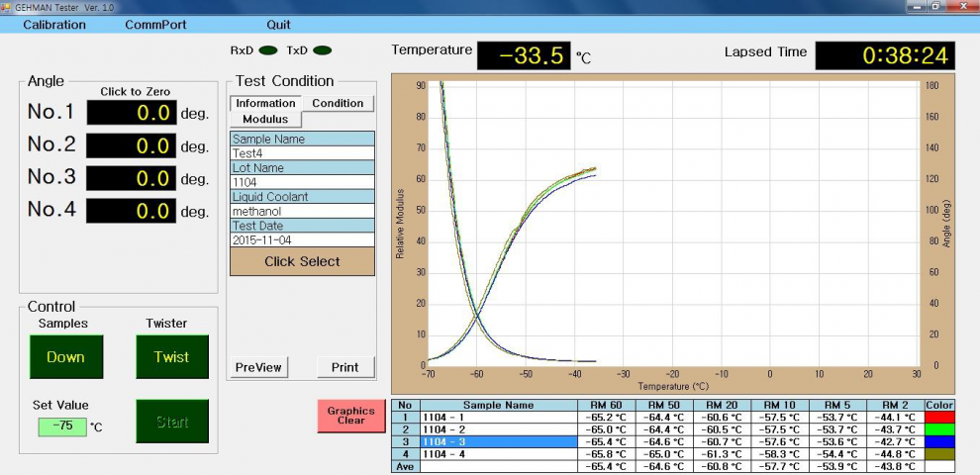Click the average RM 60 value -65.4 °C
The width and height of the screenshot is (980, 475).
click(606, 466)
